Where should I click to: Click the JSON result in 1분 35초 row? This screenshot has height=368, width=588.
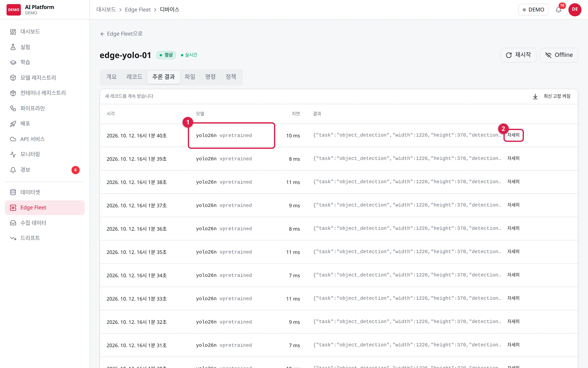(407, 252)
